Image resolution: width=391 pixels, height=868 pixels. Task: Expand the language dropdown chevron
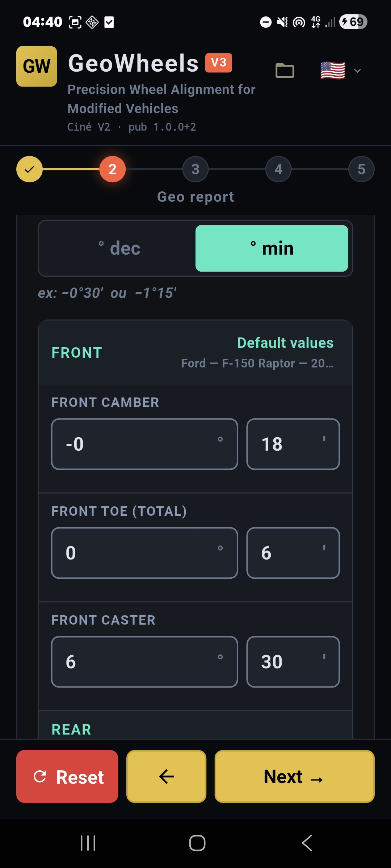point(357,71)
